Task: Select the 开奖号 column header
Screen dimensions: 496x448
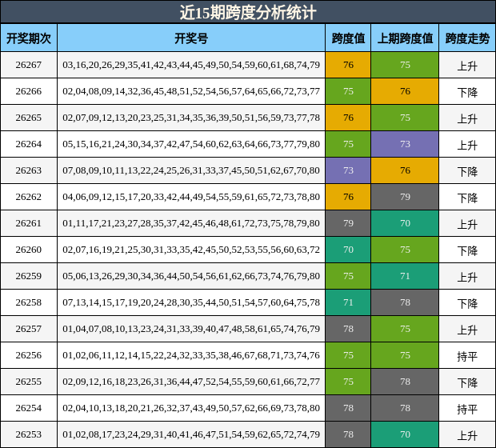Action: 191,38
